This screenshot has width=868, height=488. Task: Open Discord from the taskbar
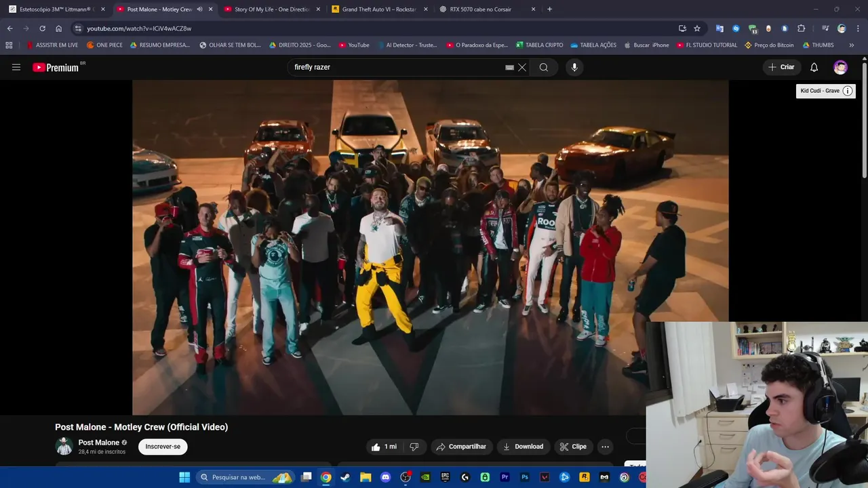[x=385, y=477]
